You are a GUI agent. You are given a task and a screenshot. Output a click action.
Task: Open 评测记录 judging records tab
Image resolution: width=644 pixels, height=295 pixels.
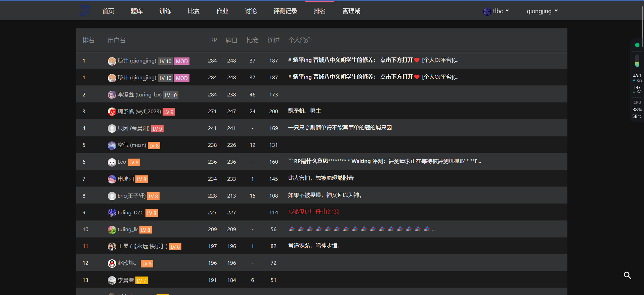click(x=286, y=11)
